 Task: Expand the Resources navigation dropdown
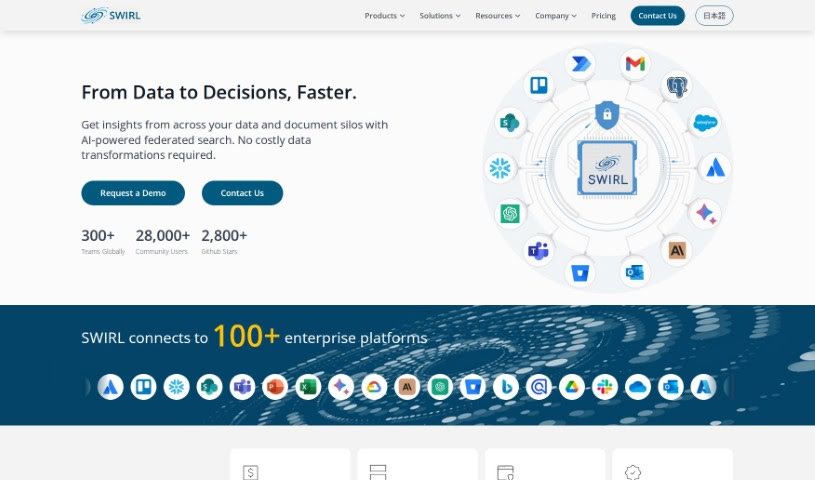click(497, 16)
